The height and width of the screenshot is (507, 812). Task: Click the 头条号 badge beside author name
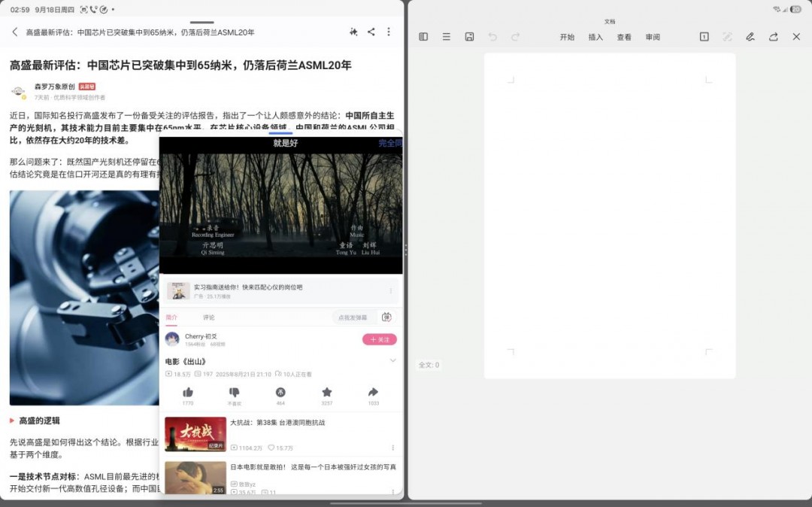click(x=87, y=87)
